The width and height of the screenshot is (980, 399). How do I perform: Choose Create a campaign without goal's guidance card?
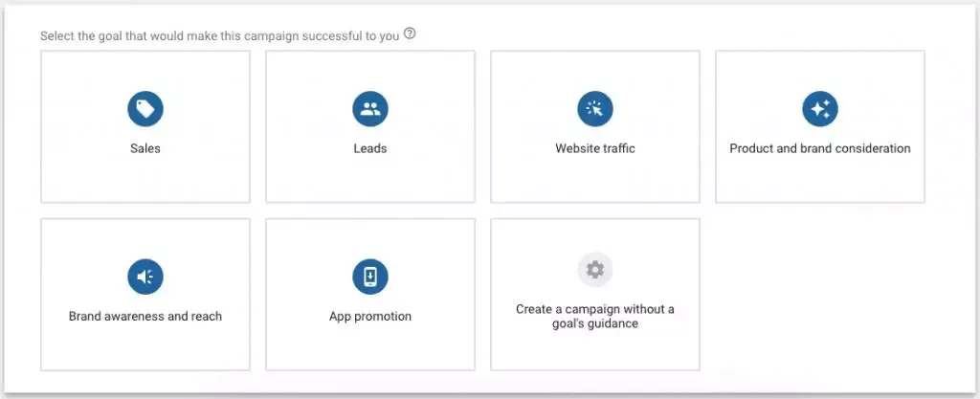tap(595, 294)
